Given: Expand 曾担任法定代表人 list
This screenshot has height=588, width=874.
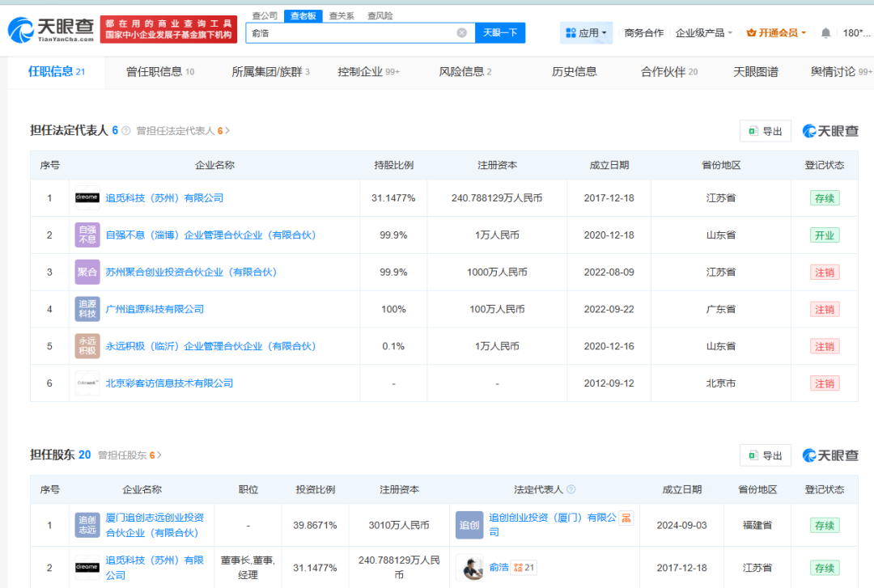Looking at the screenshot, I should 183,131.
